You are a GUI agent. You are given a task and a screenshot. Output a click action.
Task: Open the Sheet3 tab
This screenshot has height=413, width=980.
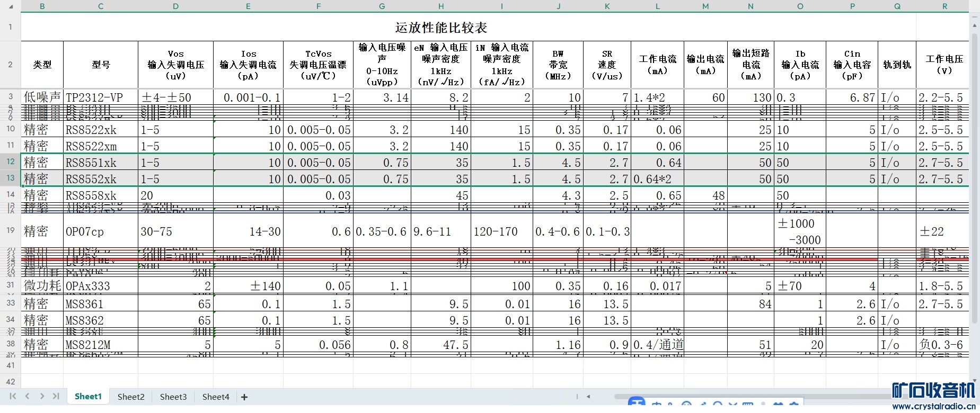pos(173,397)
